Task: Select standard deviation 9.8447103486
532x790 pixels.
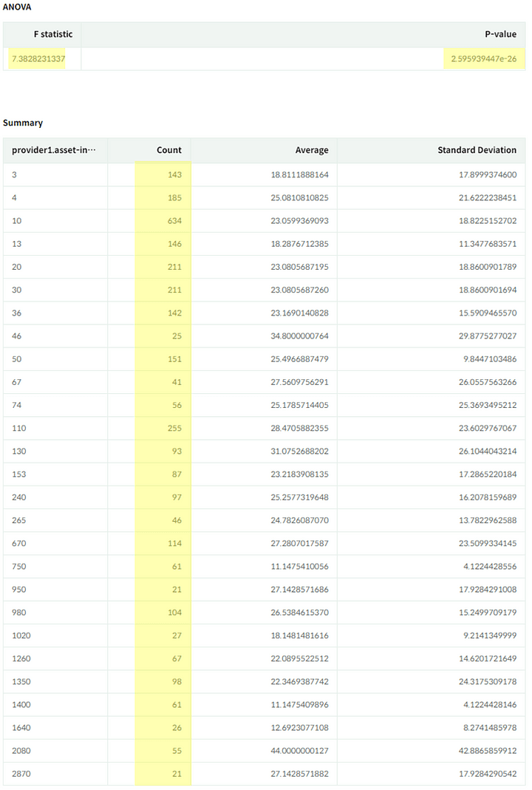Action: coord(490,359)
